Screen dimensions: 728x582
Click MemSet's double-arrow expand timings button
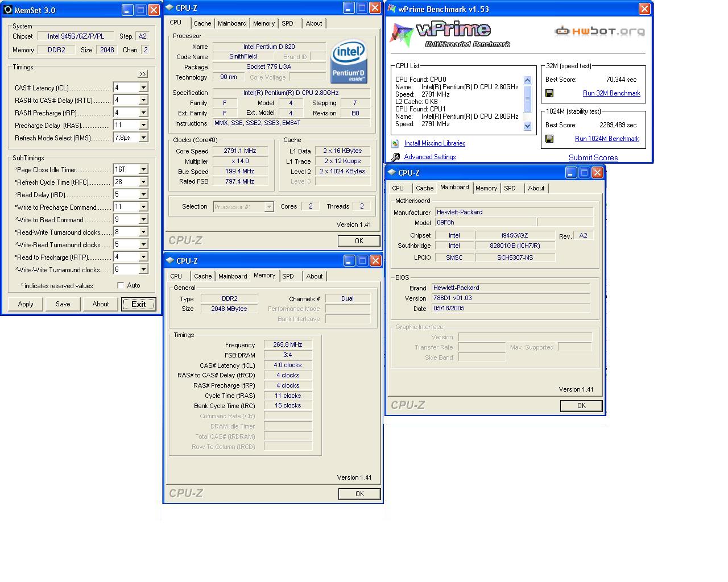point(143,74)
